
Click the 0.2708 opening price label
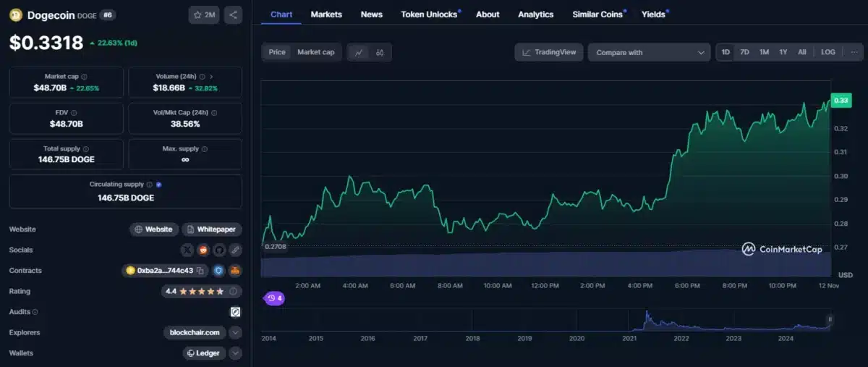click(275, 247)
